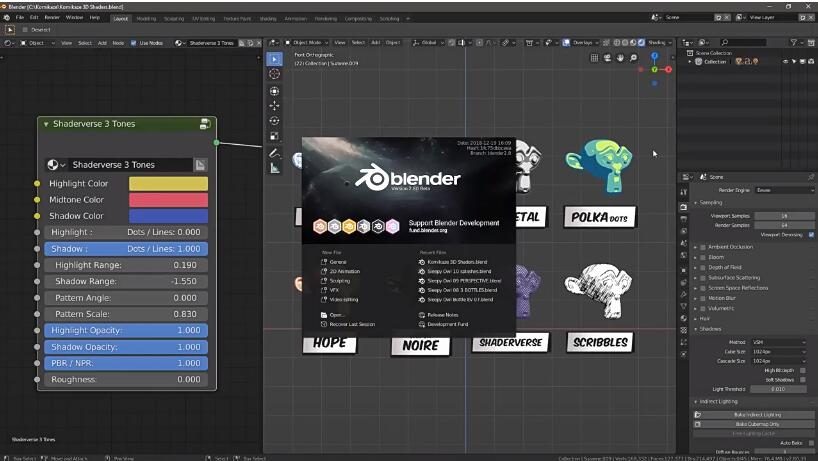Enable the Screen Space Reflections checkbox
The image size is (818, 461).
(703, 288)
